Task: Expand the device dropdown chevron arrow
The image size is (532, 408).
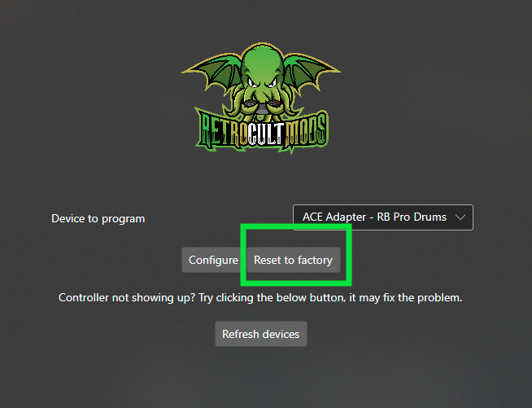Action: pos(460,217)
